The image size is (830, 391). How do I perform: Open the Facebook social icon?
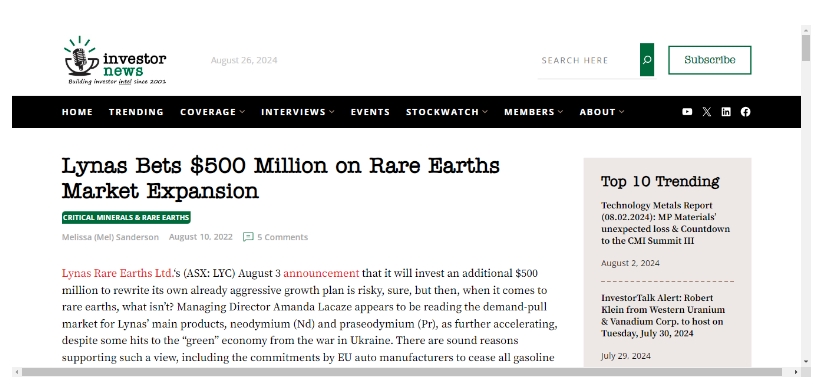745,112
